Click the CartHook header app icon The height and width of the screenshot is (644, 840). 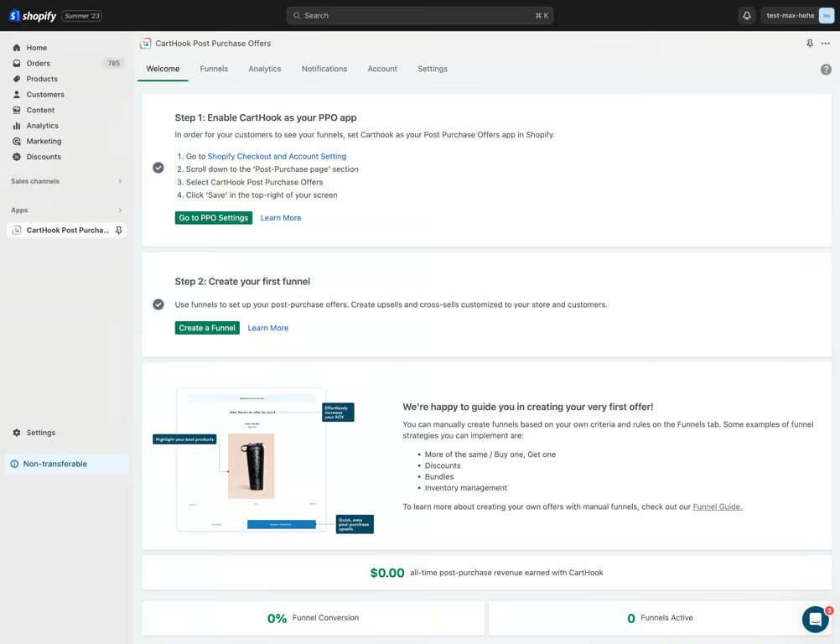tap(145, 44)
